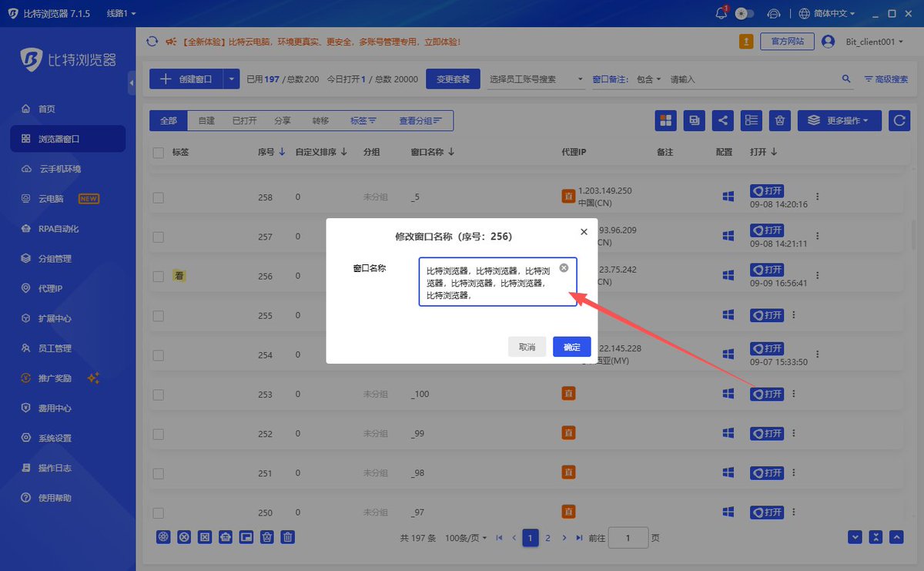Refresh the window list
Screen dimensions: 924x571
[899, 120]
